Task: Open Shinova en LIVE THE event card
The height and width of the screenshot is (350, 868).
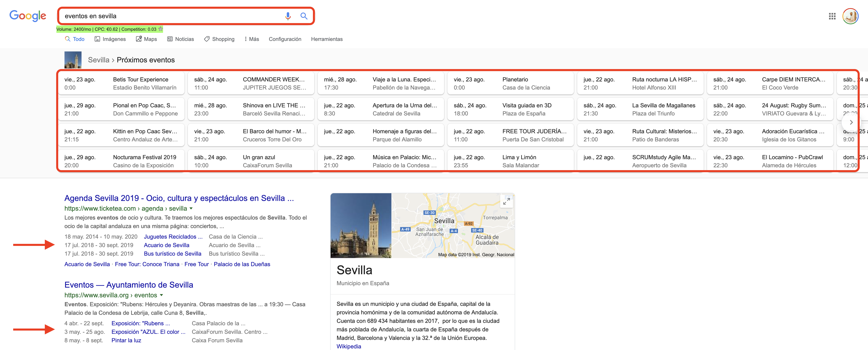Action: click(251, 109)
